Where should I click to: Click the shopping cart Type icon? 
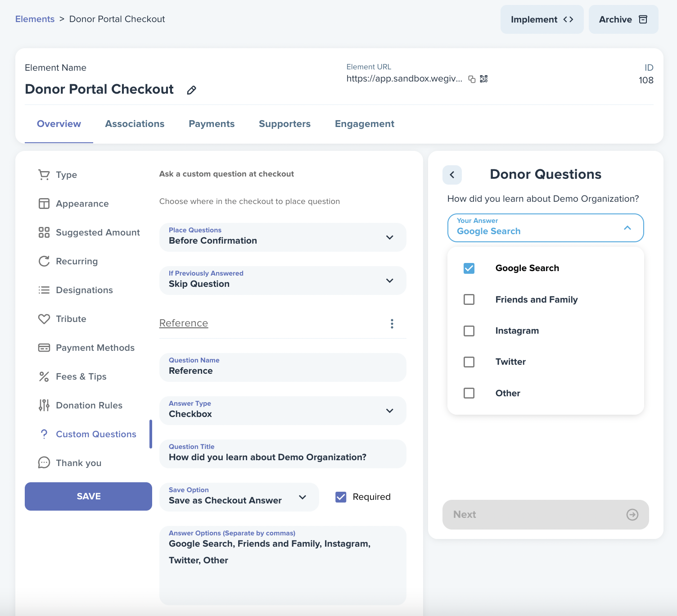tap(44, 175)
